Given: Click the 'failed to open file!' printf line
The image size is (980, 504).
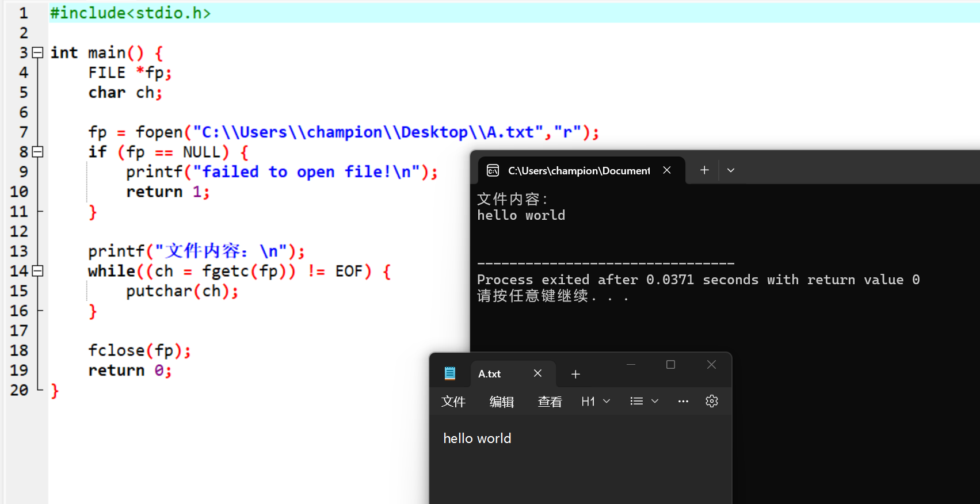Looking at the screenshot, I should click(x=282, y=172).
